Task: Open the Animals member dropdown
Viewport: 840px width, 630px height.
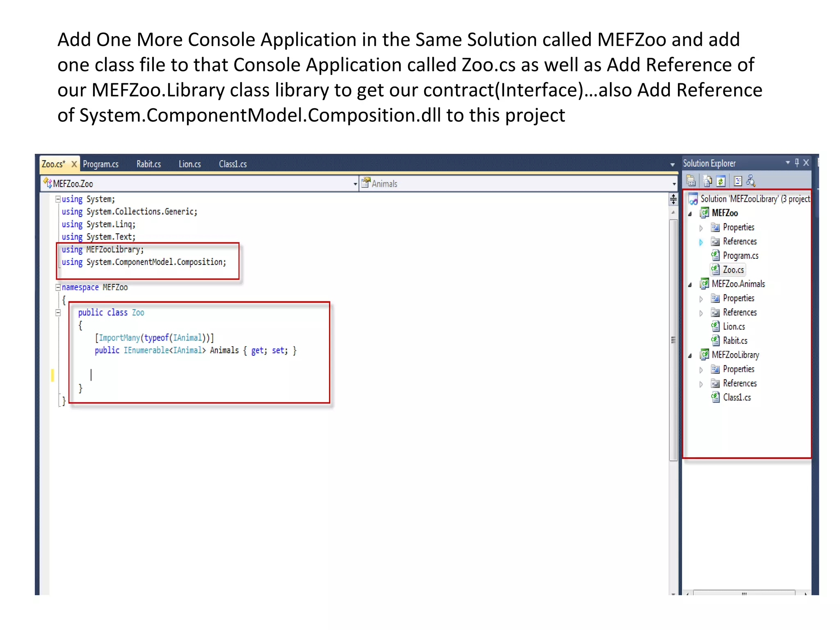Action: [x=674, y=184]
